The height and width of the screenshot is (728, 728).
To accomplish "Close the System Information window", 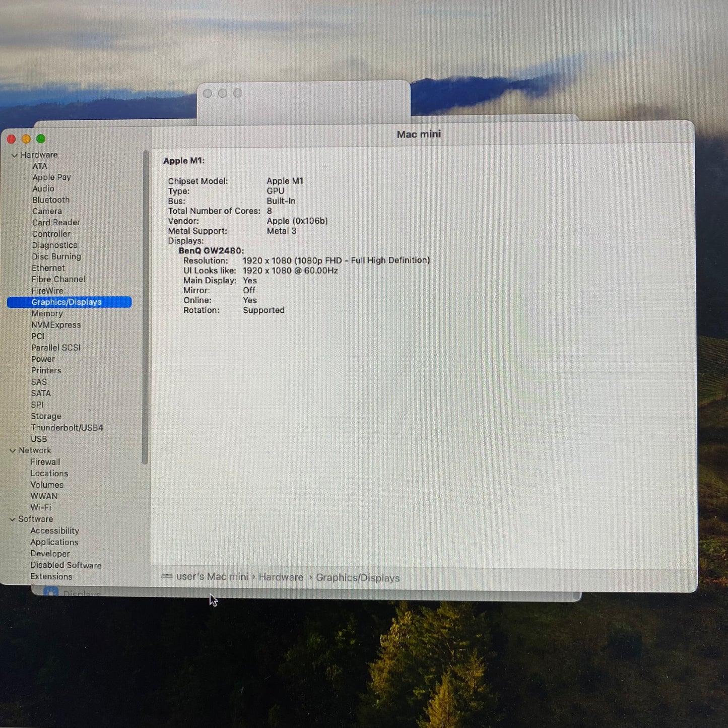I will click(11, 139).
